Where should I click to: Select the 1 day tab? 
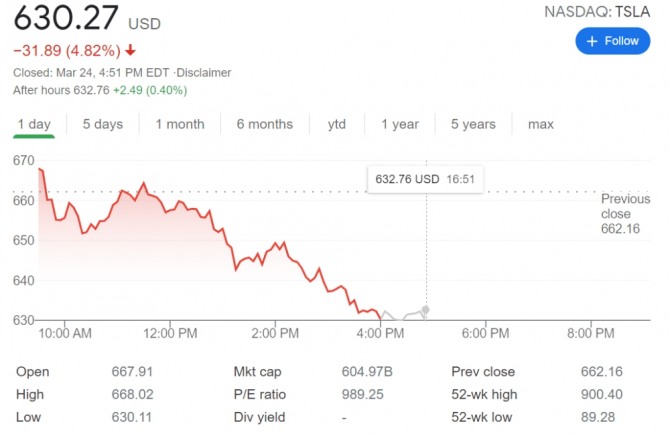click(x=34, y=124)
